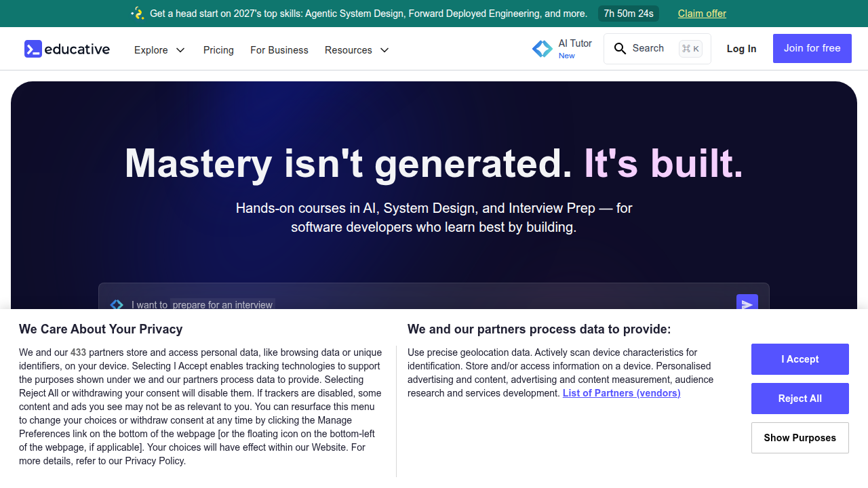Expand the Resources dropdown chevron
868x488 pixels.
point(384,50)
